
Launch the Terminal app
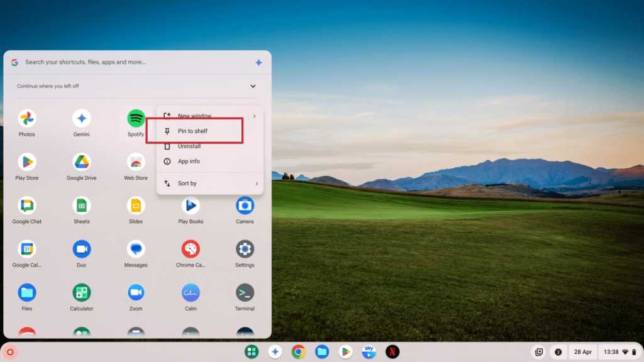tap(244, 293)
